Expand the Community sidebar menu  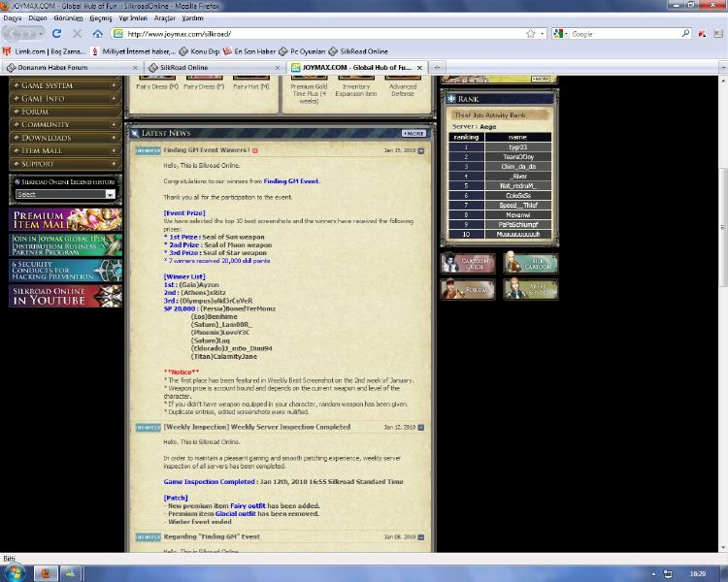(65, 124)
